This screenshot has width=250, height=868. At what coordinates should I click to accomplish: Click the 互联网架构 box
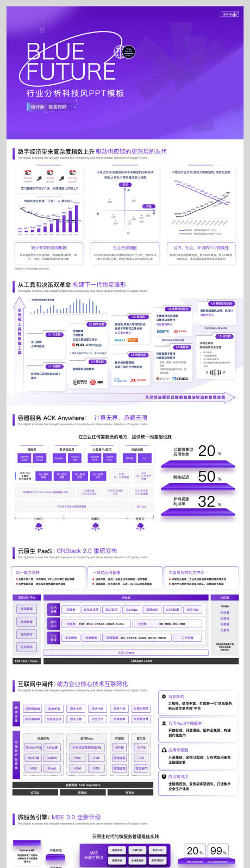click(x=33, y=709)
